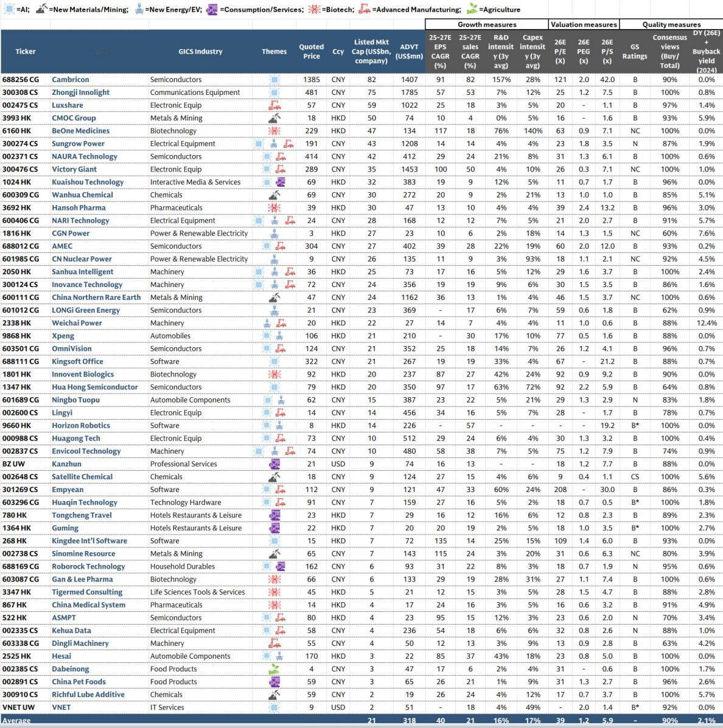The height and width of the screenshot is (728, 723).
Task: Select Interactive Media & Services industry cell
Action: pos(195,182)
